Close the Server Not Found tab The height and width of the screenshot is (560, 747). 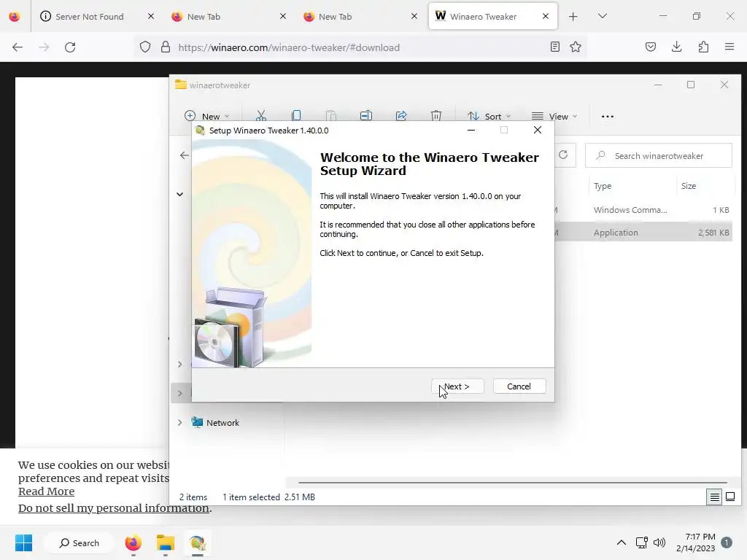151,16
